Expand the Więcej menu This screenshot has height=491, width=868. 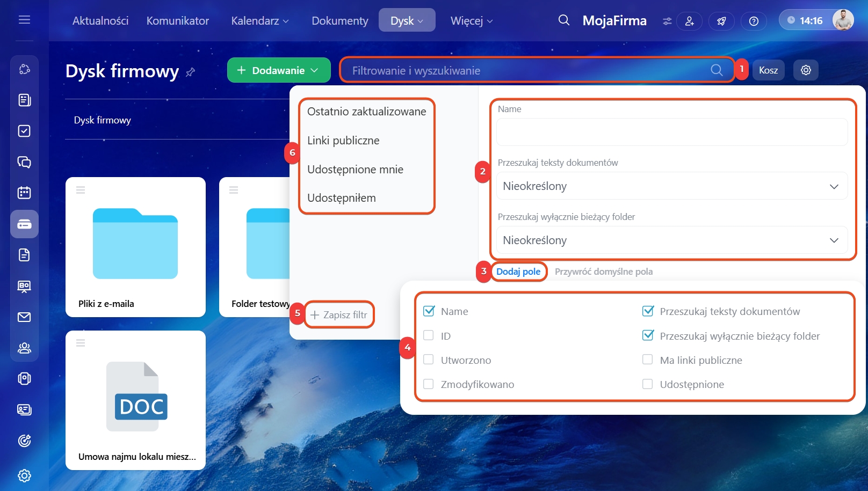[472, 21]
